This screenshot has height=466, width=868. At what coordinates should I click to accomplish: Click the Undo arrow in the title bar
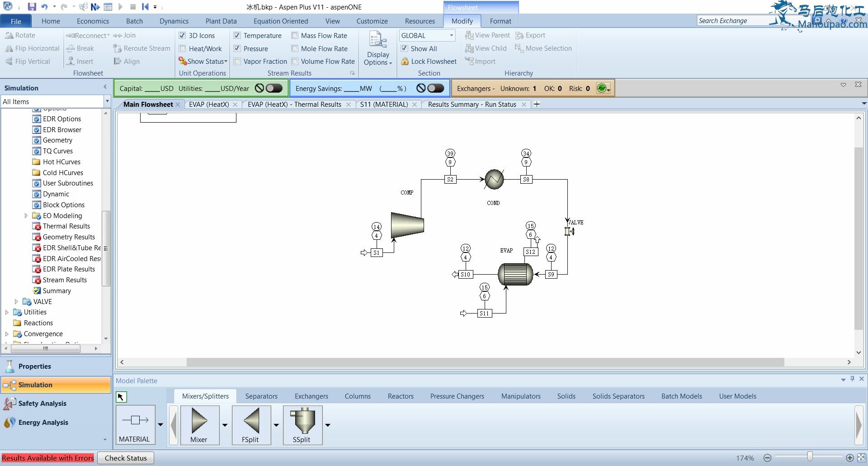(44, 7)
